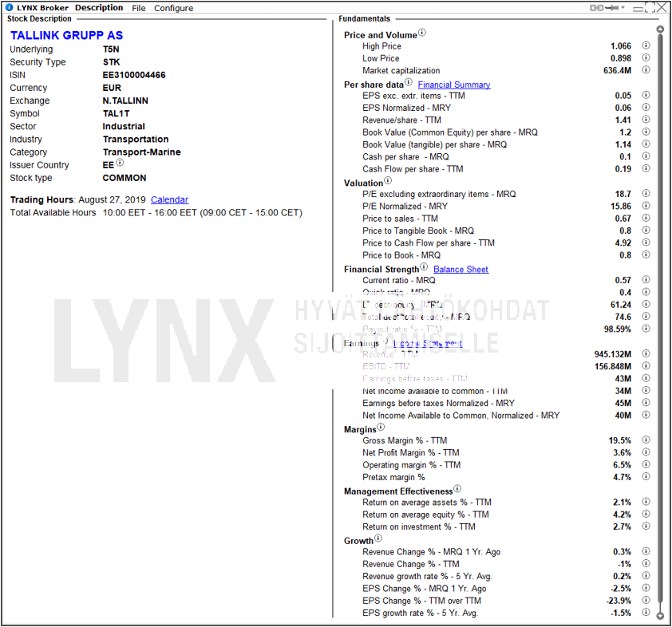The image size is (672, 627).
Task: Click the info icon beside Management Effectiveness heading
Action: point(457,489)
